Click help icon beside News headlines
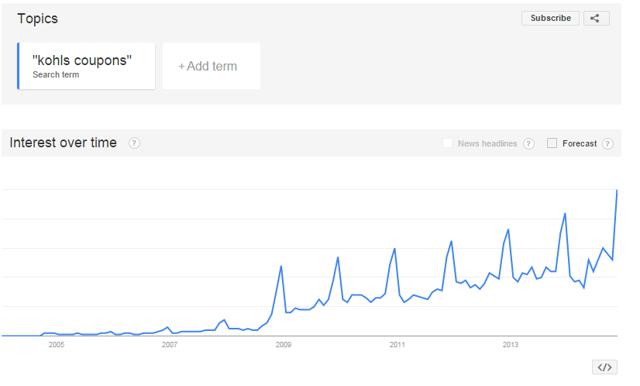Image resolution: width=640 pixels, height=386 pixels. coord(529,144)
